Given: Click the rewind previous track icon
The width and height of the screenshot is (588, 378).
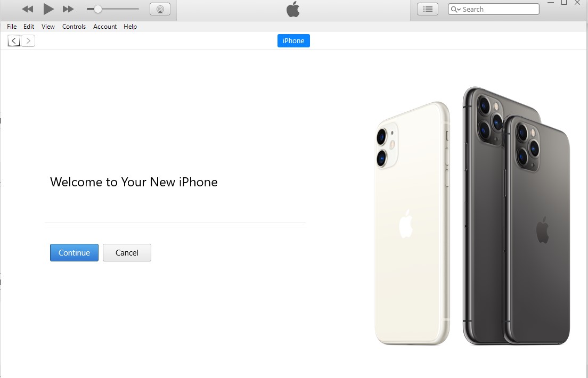Looking at the screenshot, I should pos(27,9).
